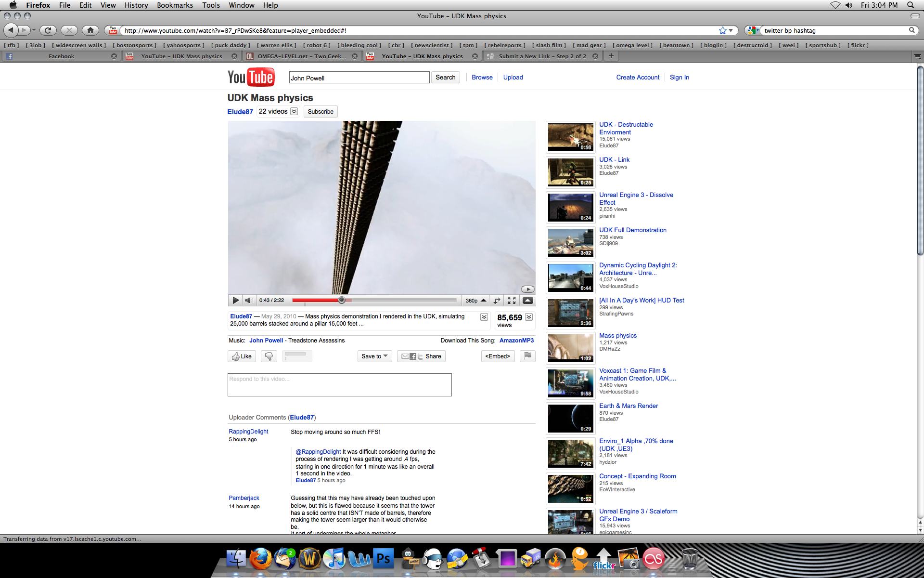Open the Trash in the Dock
This screenshot has height=578, width=924.
[x=690, y=559]
